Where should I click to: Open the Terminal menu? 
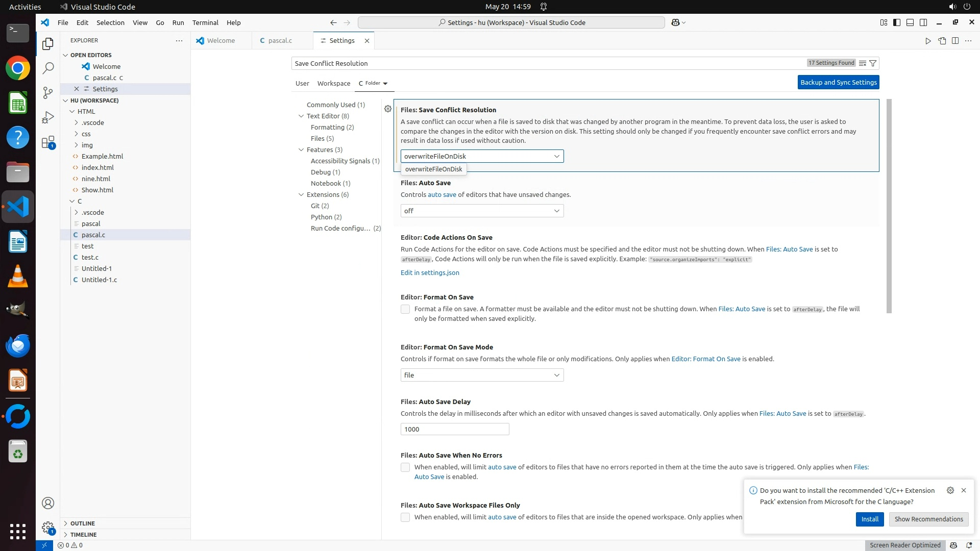coord(205,22)
